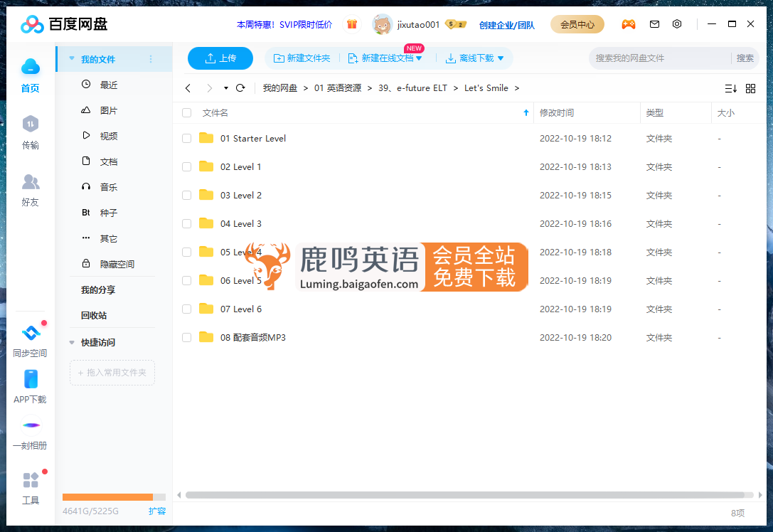This screenshot has height=532, width=773.
Task: Open the mail messages icon
Action: (654, 24)
